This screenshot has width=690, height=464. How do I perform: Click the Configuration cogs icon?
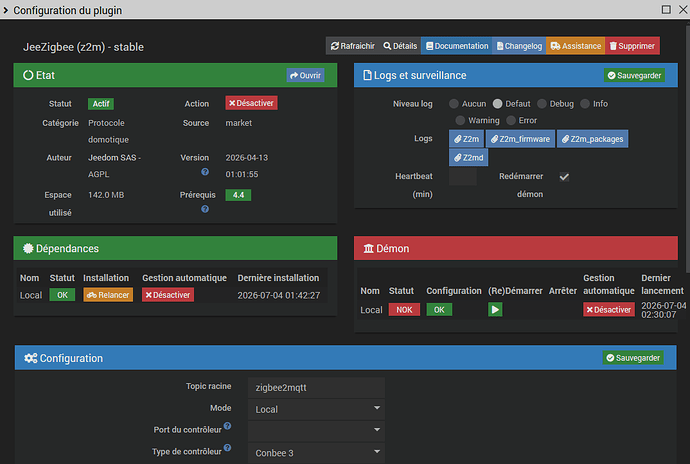coord(31,358)
